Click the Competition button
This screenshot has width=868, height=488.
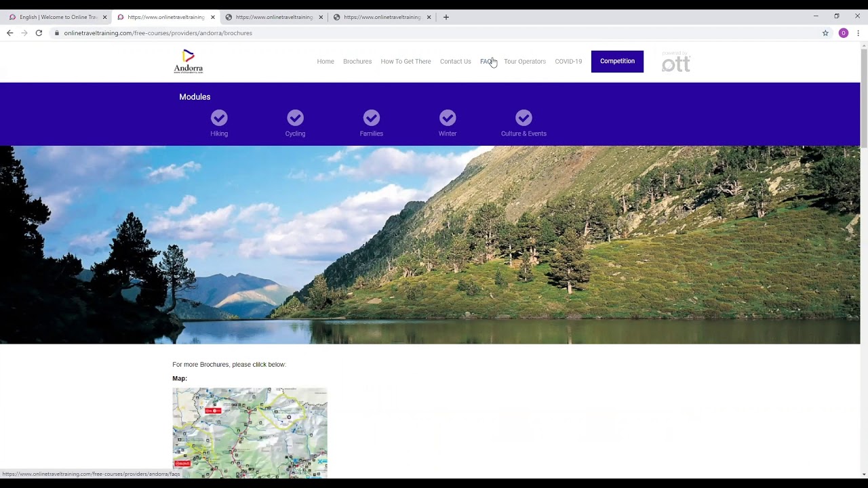click(617, 61)
